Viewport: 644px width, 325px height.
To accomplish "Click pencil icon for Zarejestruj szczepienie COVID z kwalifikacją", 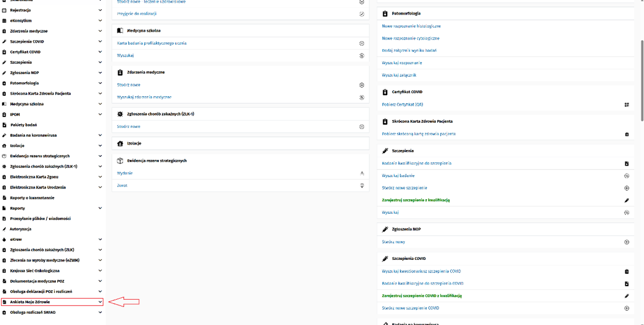I will pyautogui.click(x=627, y=296).
